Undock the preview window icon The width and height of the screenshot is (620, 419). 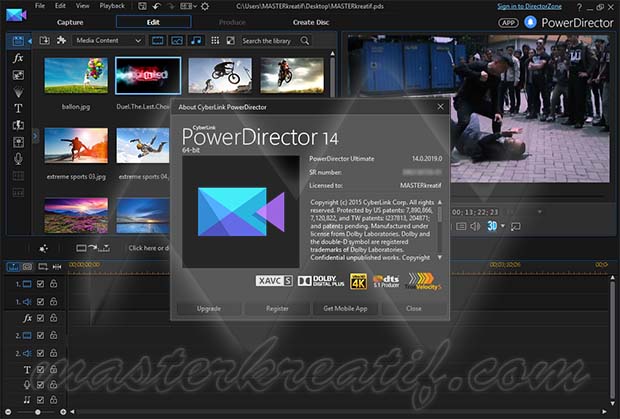coord(515,226)
